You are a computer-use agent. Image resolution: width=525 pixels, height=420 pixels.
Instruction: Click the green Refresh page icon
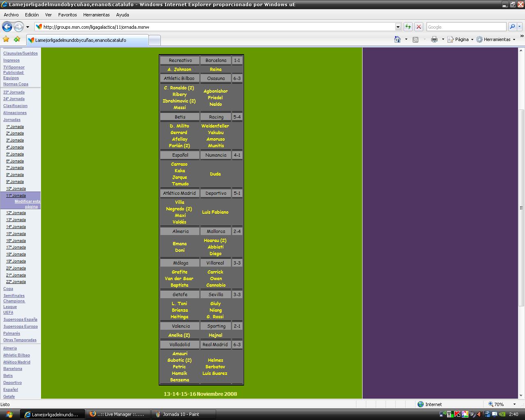click(408, 27)
